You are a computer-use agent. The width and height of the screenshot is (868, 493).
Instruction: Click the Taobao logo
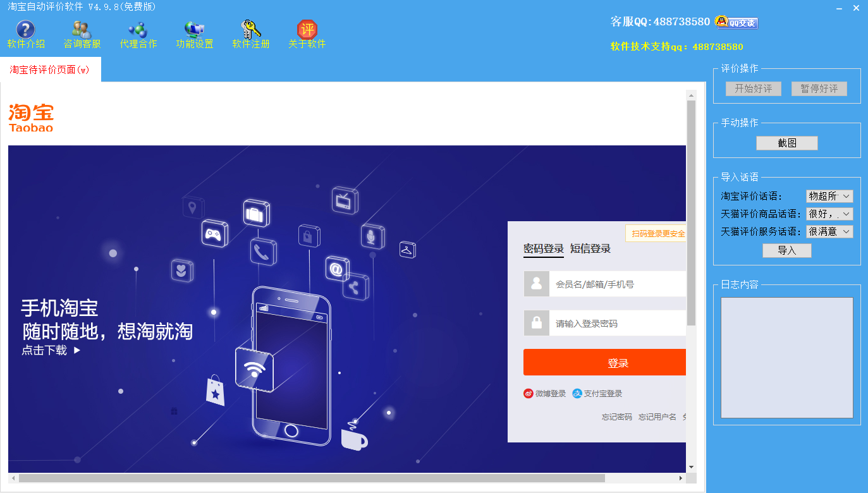tap(31, 118)
